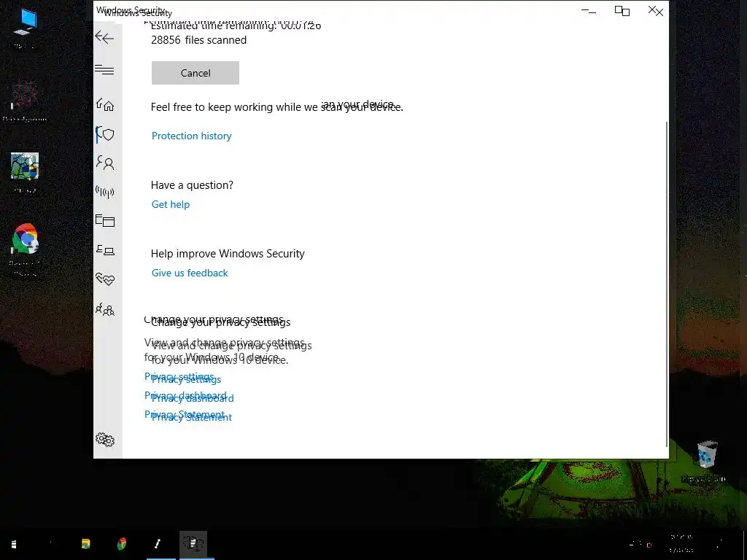Click Give us feedback link
This screenshot has height=560, width=747.
[x=190, y=273]
